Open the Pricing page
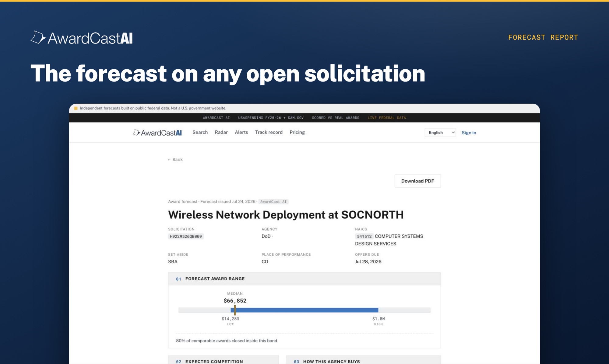609x364 pixels. (x=297, y=132)
